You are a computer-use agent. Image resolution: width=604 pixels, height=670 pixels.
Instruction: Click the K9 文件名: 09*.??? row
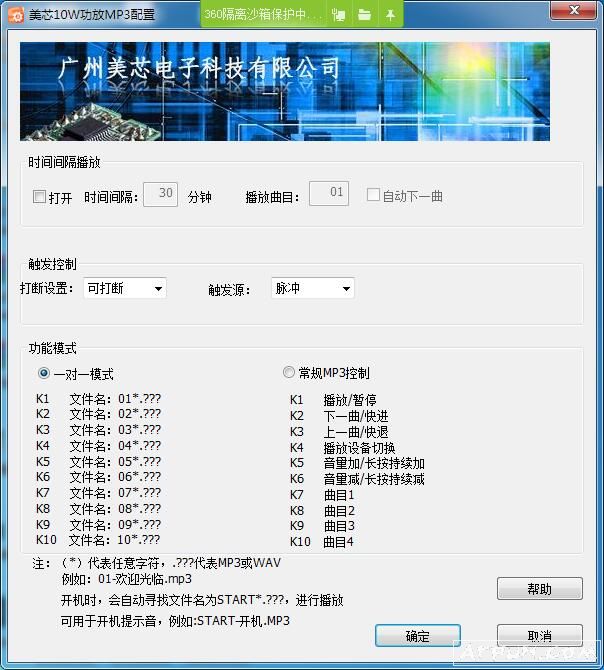point(98,524)
